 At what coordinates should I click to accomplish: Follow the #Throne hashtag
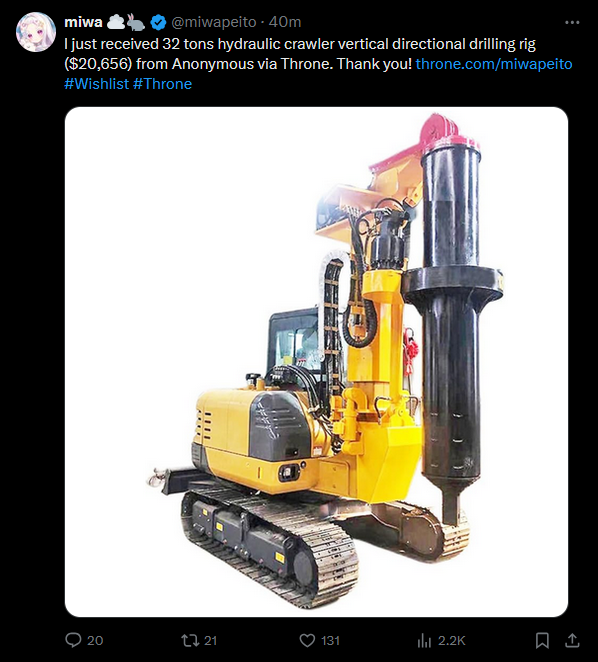pyautogui.click(x=163, y=84)
